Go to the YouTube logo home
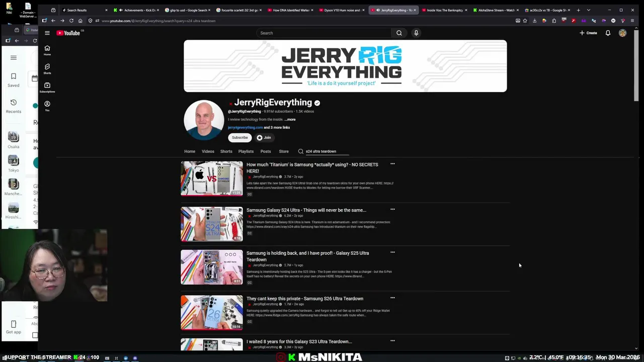Viewport: 644px width, 362px height. click(x=68, y=33)
